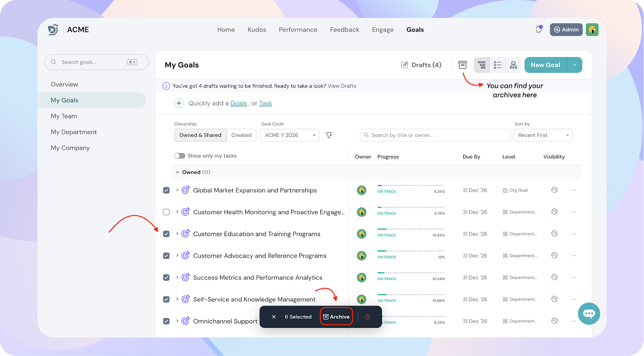This screenshot has width=644, height=356.
Task: Go to the Home tab
Action: click(x=226, y=30)
